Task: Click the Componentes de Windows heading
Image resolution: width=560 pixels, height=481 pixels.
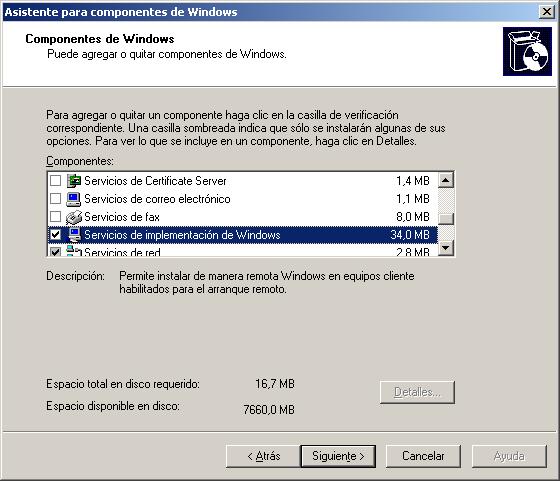Action: coord(100,39)
